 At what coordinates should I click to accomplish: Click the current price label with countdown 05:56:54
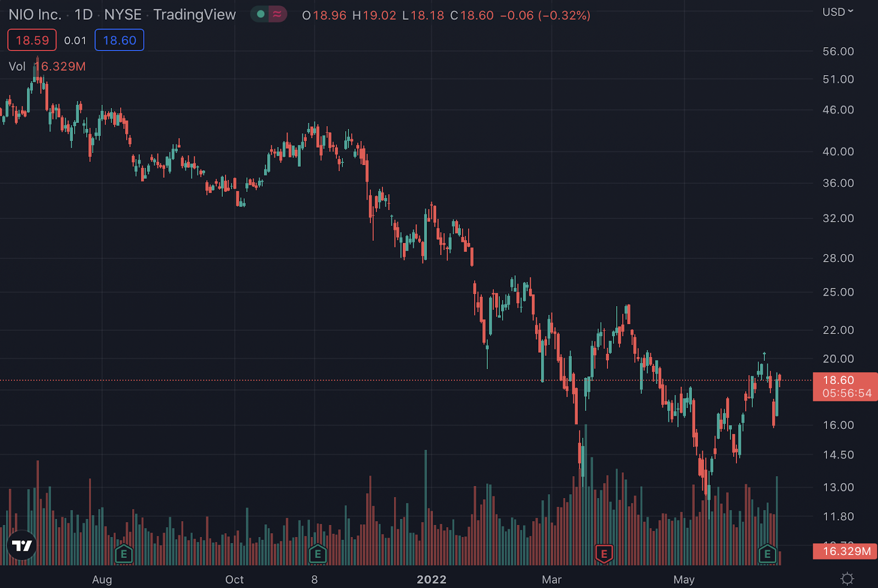[845, 387]
